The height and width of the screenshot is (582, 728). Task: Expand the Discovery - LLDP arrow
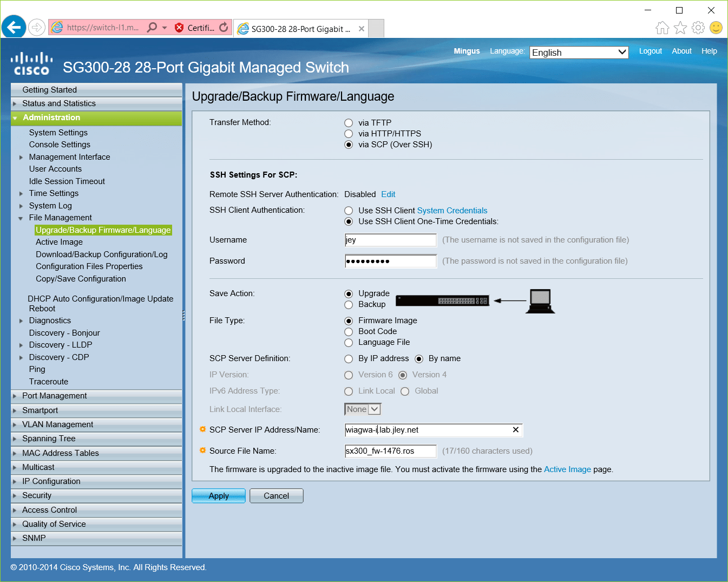(21, 345)
